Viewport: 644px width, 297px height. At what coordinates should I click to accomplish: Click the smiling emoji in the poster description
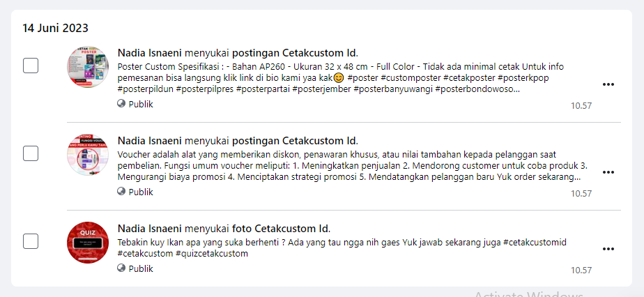tap(339, 78)
